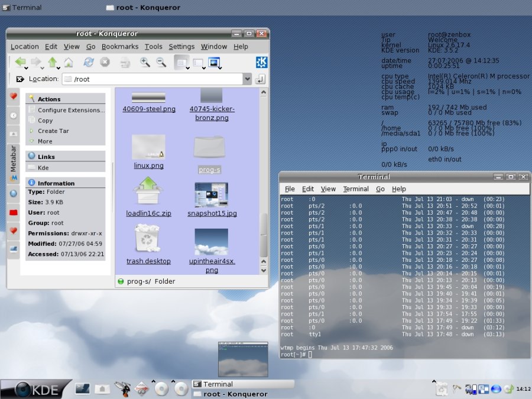Open the KDE start menu button
This screenshot has width=532, height=399.
(x=35, y=389)
